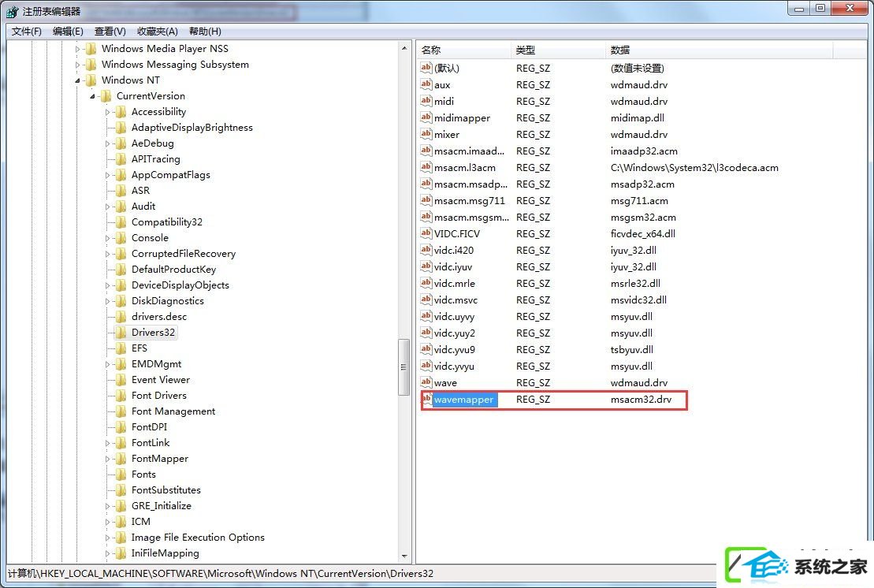Expand the FontLink key
Viewport: 874px width, 588px height.
click(108, 443)
